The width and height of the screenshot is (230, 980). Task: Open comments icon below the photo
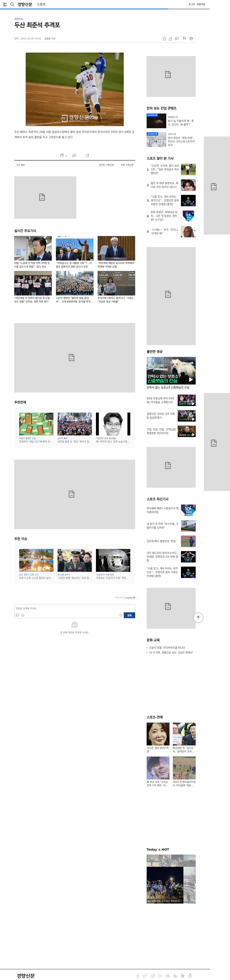(x=74, y=155)
